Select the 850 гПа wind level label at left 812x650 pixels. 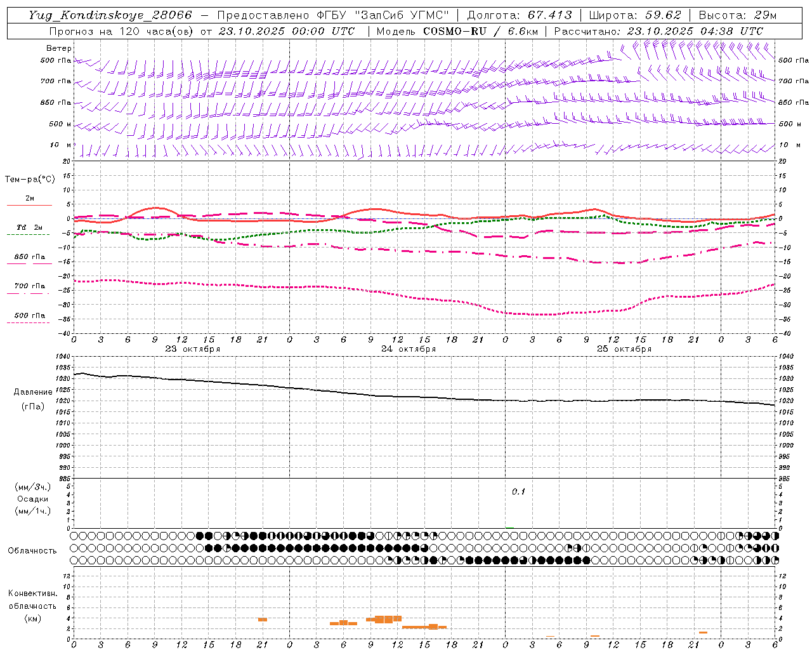56,102
